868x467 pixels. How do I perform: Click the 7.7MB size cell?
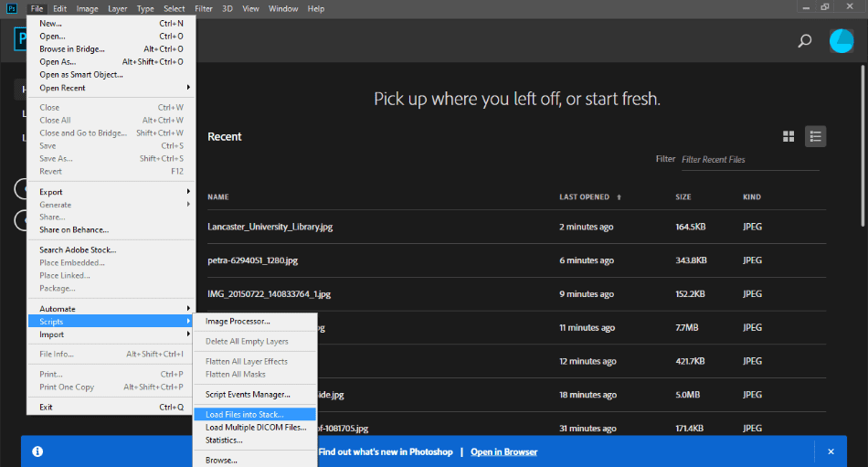pos(686,327)
